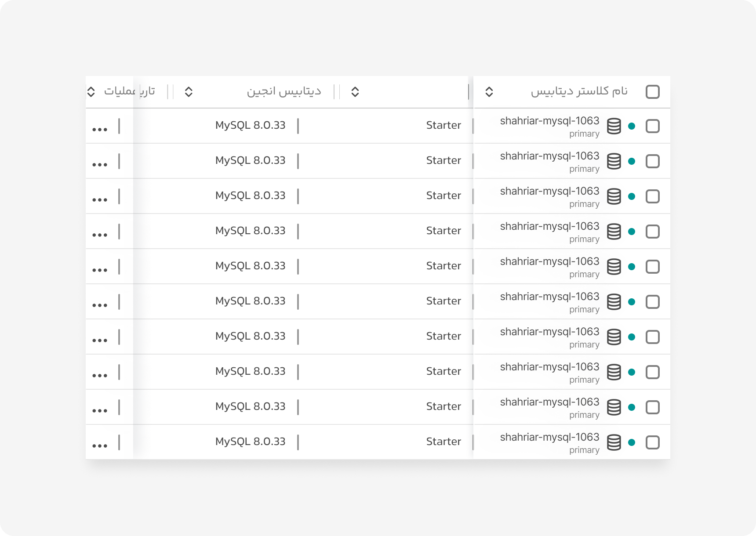This screenshot has height=536, width=756.
Task: Open more options menu in ninth row
Action: point(100,411)
